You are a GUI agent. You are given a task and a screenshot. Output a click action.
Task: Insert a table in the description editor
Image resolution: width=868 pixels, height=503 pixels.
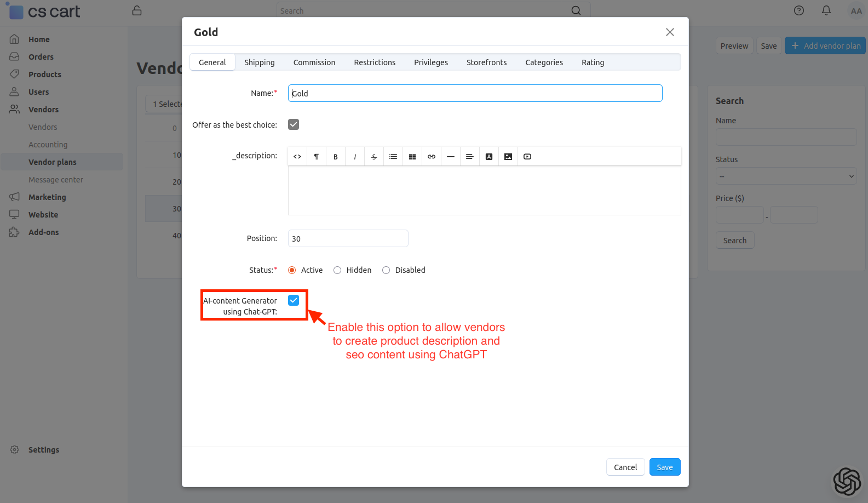(412, 157)
